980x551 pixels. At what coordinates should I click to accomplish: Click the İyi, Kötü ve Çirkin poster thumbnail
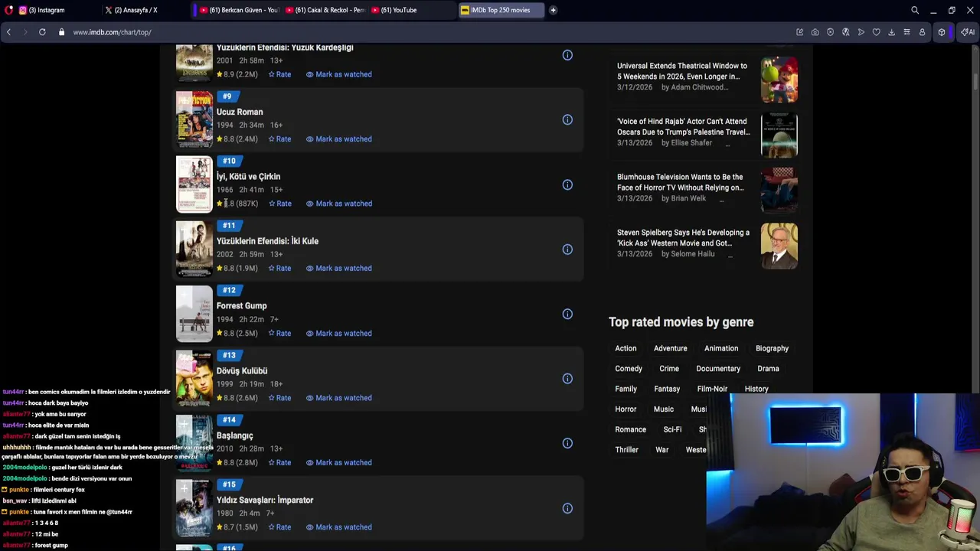coord(194,184)
